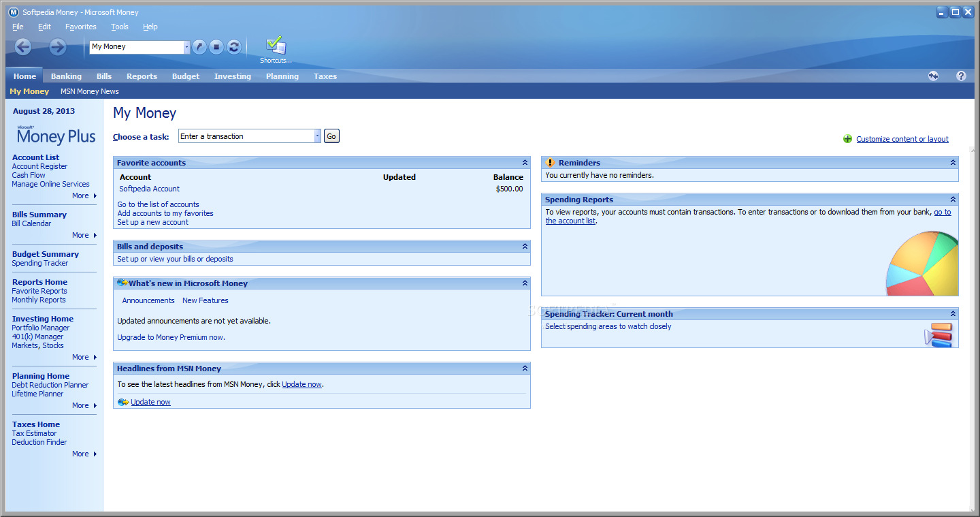Click the Go button next to task box

(x=331, y=136)
